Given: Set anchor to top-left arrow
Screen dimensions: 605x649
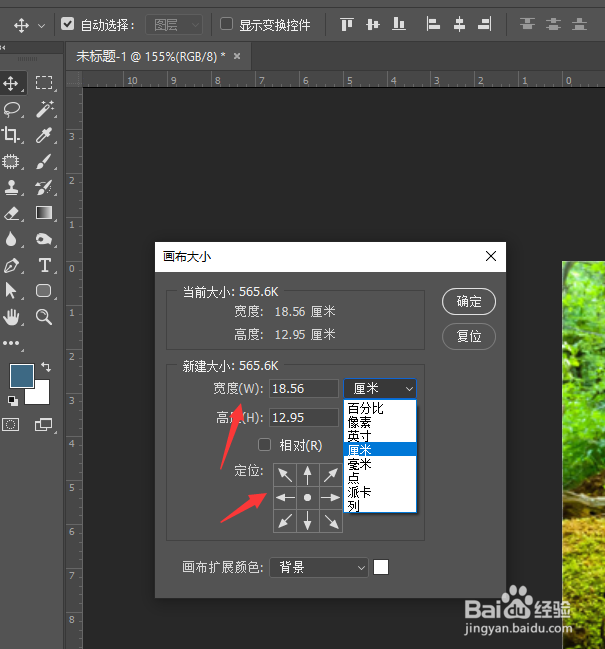Looking at the screenshot, I should 285,475.
